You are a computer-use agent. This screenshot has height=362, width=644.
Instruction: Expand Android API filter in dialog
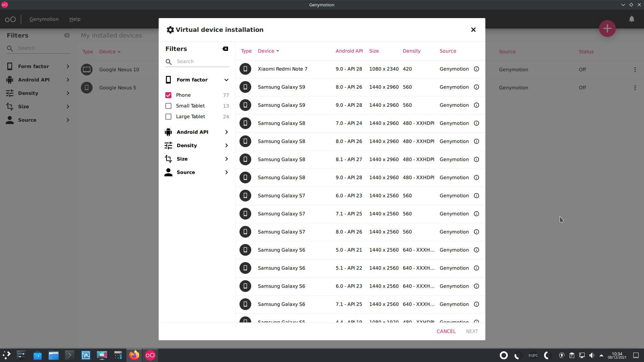[x=226, y=132]
